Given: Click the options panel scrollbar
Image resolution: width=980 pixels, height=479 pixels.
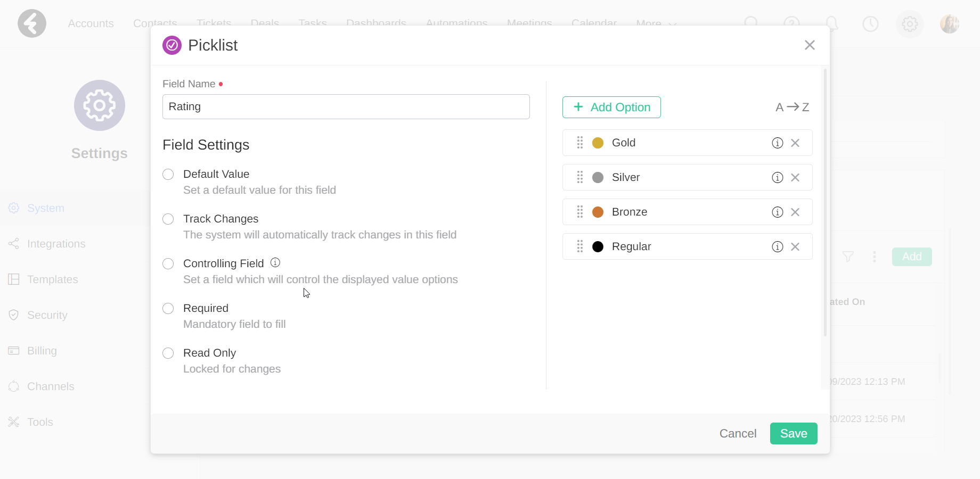Looking at the screenshot, I should coord(826,202).
